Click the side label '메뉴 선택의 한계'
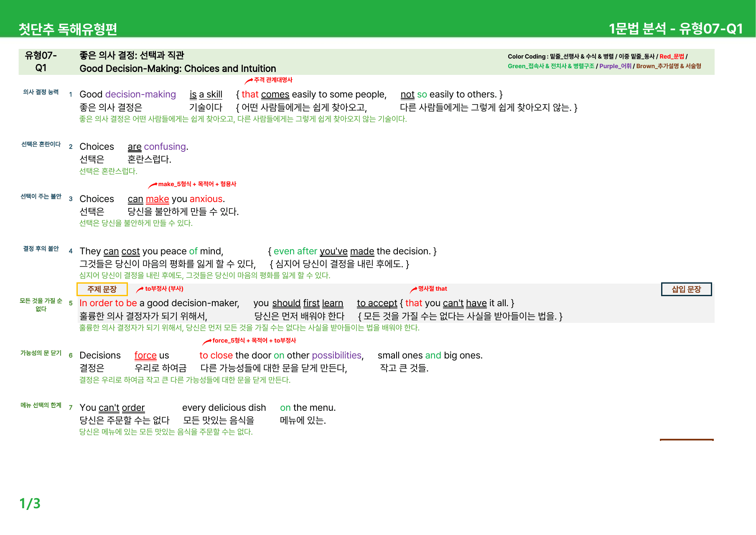The height and width of the screenshot is (535, 756). click(x=41, y=405)
